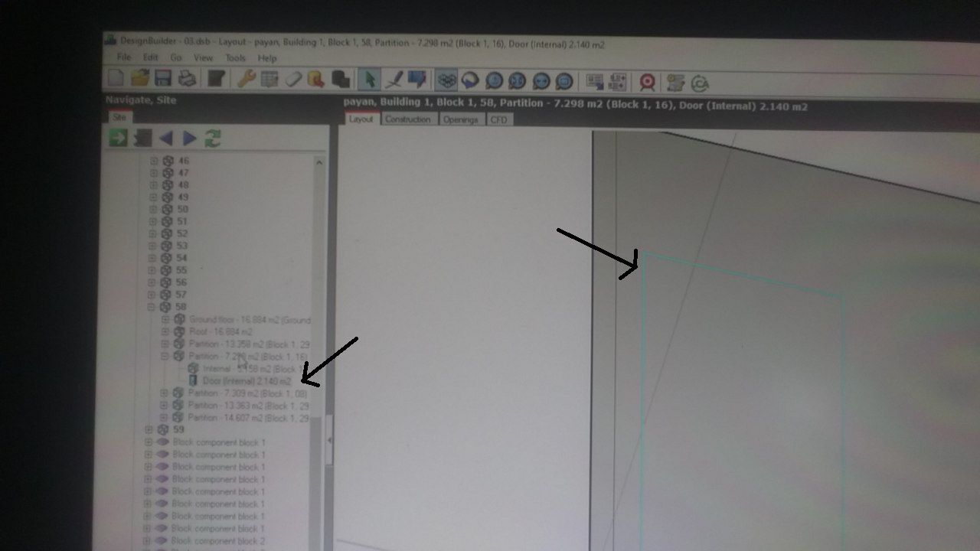The width and height of the screenshot is (980, 551).
Task: Activate the red target icon in the toolbar
Action: pos(648,82)
